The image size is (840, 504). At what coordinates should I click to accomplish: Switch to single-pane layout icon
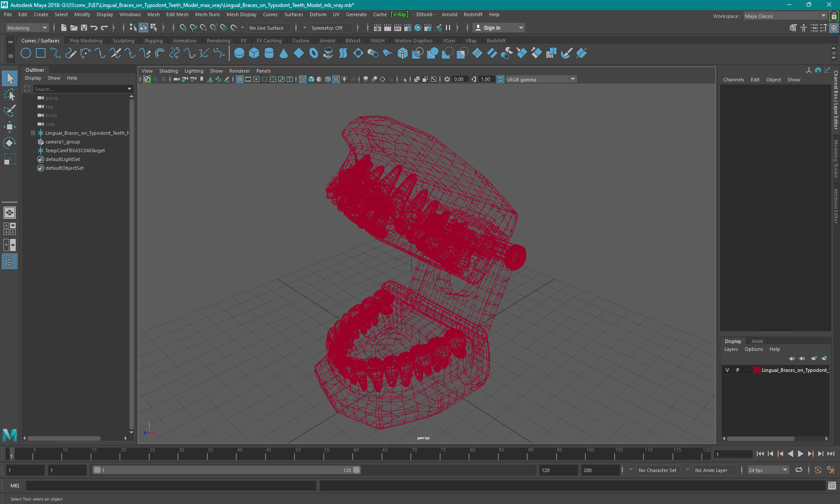click(10, 213)
